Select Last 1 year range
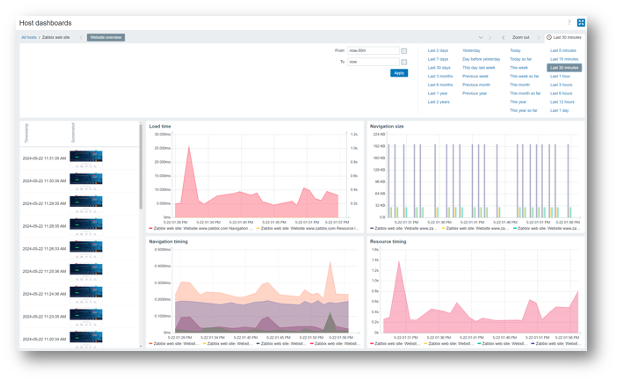618x382 pixels. [x=437, y=93]
